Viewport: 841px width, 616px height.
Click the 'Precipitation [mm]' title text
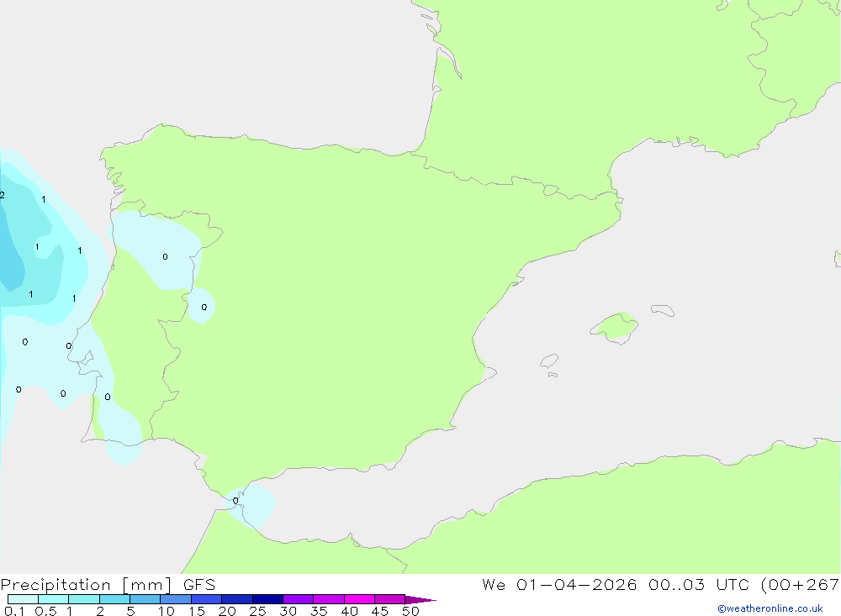point(87,585)
